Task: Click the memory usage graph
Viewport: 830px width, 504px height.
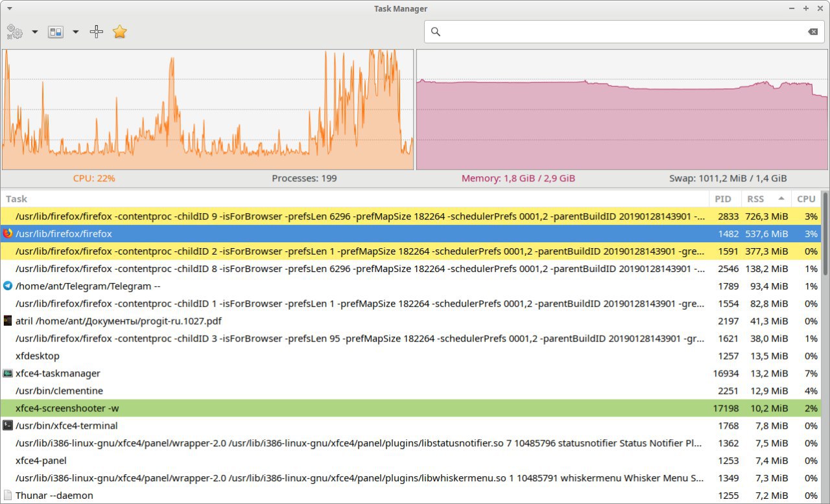Action: coord(622,109)
